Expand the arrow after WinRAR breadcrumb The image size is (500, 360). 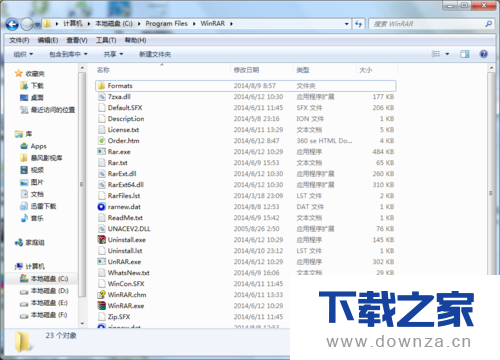[231, 24]
